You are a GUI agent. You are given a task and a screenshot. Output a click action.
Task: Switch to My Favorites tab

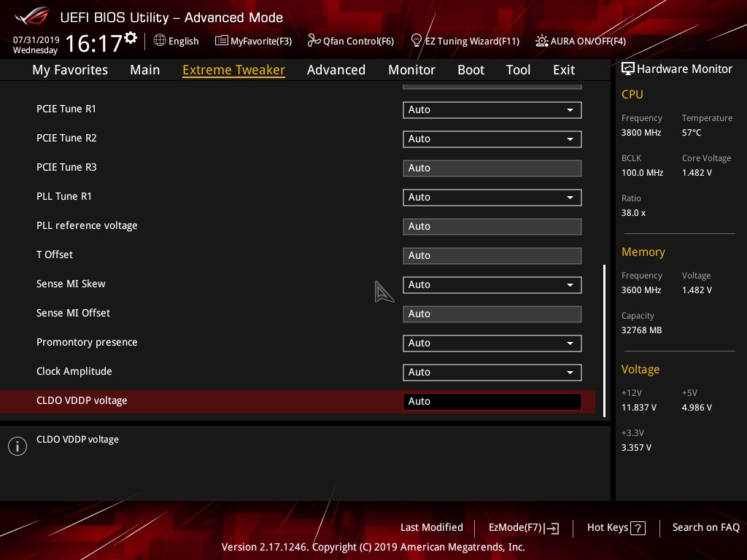(70, 70)
